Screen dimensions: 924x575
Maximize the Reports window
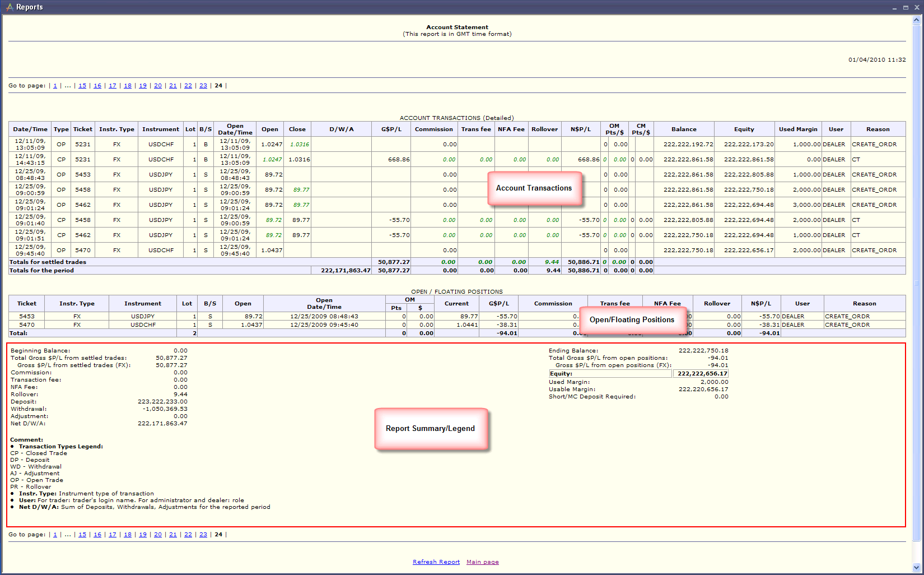tap(906, 7)
